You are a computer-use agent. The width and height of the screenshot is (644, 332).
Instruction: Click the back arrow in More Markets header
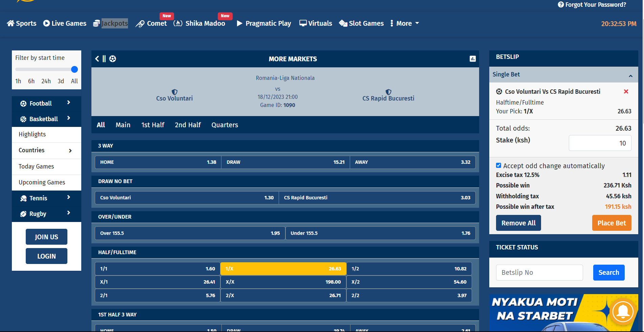pyautogui.click(x=97, y=59)
